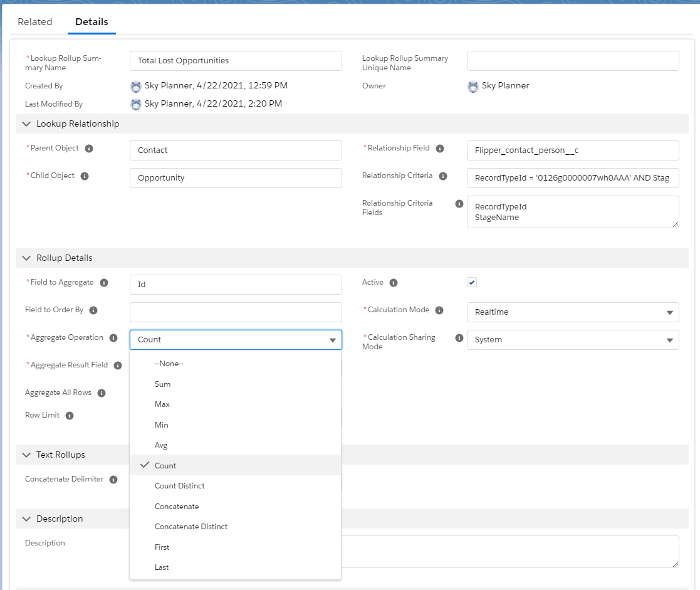Click info icon next to Aggregate All Rows
This screenshot has width=700, height=590.
[x=102, y=393]
